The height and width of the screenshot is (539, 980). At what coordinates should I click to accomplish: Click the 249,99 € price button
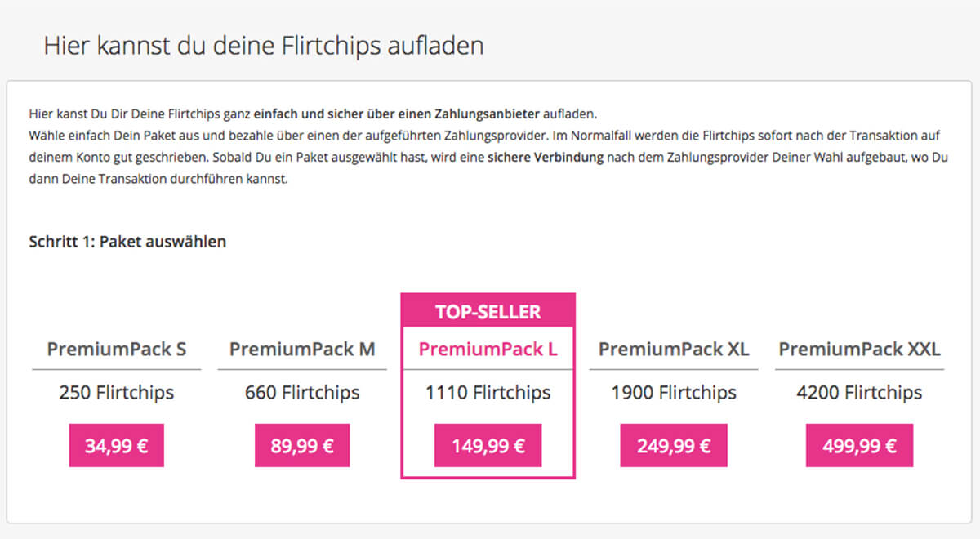(x=674, y=446)
